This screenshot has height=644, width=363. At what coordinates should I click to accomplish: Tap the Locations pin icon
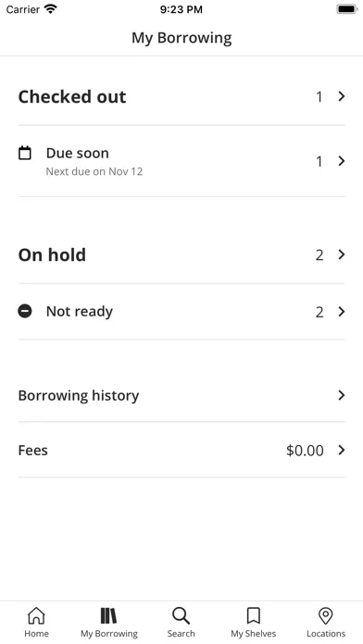pos(326,615)
